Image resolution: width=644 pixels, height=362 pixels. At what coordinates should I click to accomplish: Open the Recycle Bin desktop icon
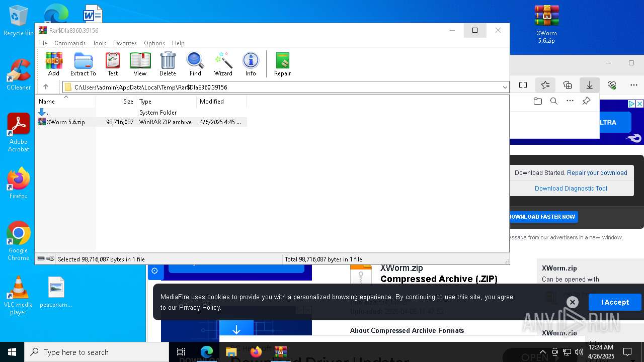18,21
